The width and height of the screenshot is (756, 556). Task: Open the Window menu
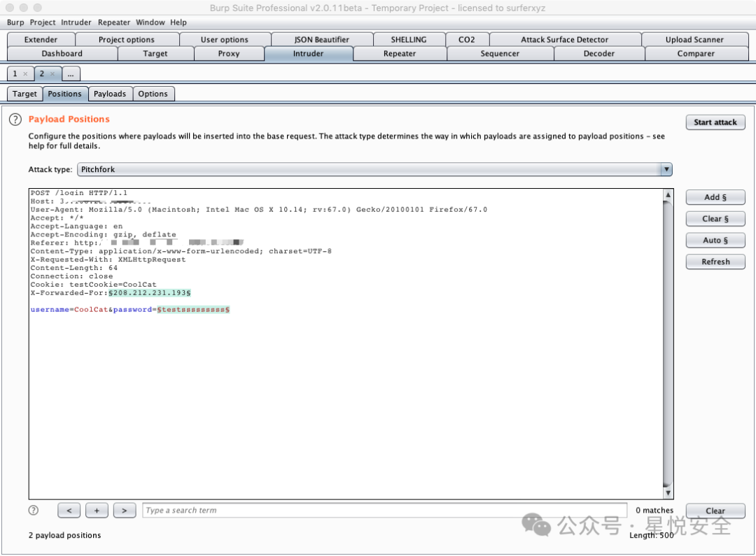pos(150,22)
